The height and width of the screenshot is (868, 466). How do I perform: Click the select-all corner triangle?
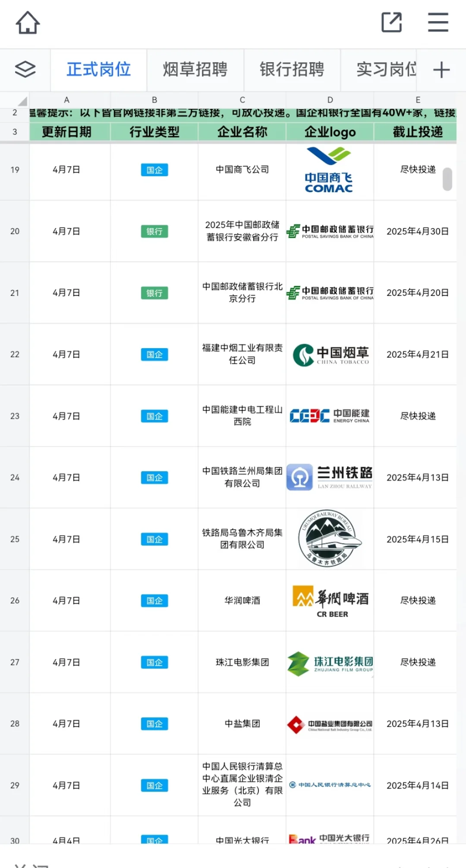pyautogui.click(x=22, y=101)
